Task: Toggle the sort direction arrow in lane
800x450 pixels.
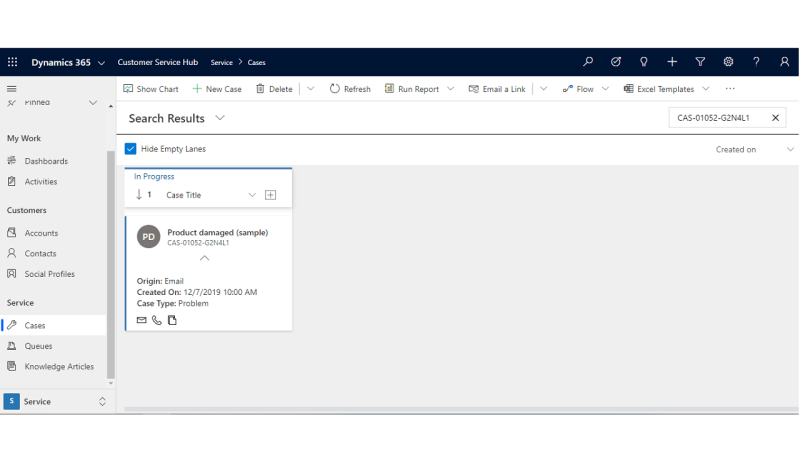Action: tap(139, 195)
